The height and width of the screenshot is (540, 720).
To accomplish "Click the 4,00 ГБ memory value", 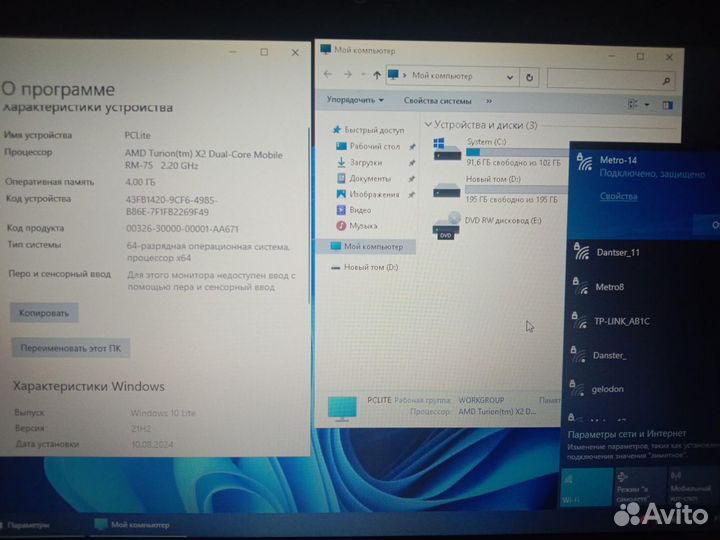I will [140, 182].
